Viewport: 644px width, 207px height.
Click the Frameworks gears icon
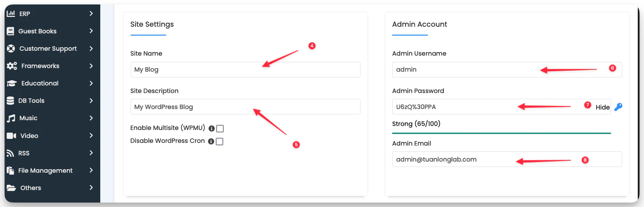pyautogui.click(x=12, y=66)
